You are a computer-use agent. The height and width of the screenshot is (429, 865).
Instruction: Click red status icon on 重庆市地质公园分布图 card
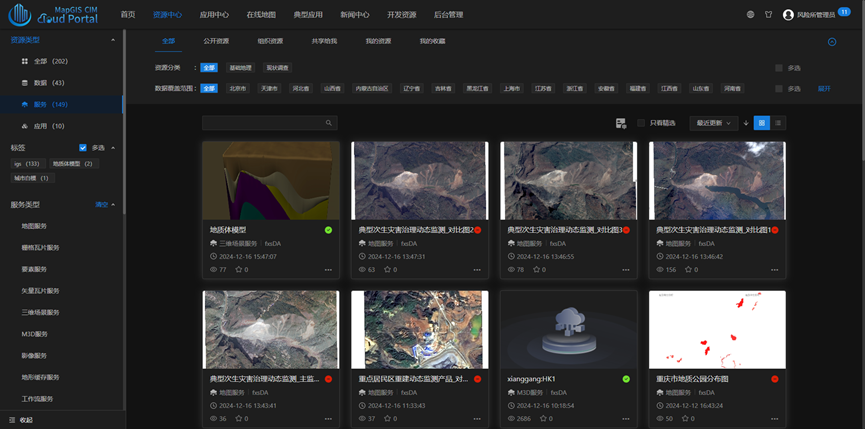click(775, 379)
